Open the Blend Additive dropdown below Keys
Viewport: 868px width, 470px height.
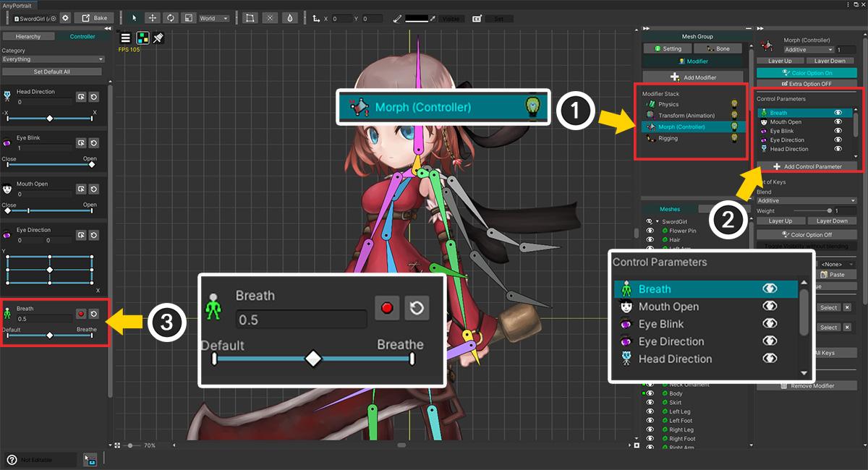tap(807, 200)
